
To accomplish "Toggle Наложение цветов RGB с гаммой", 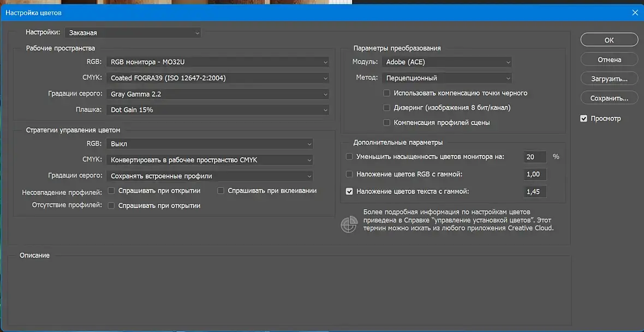I will (x=349, y=174).
